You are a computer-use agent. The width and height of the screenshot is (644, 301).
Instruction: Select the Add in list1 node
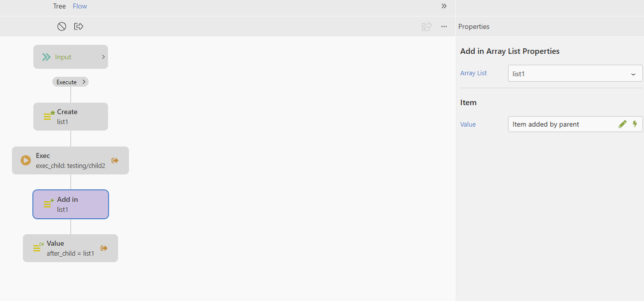point(71,204)
